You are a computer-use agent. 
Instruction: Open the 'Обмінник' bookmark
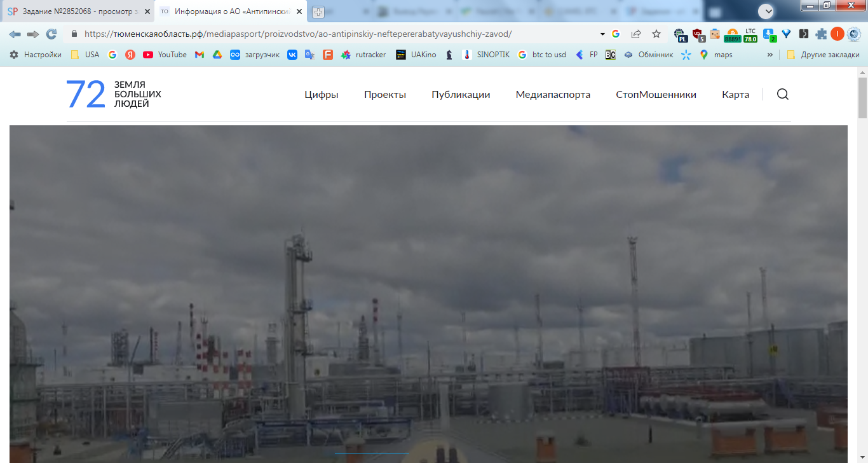tap(648, 55)
